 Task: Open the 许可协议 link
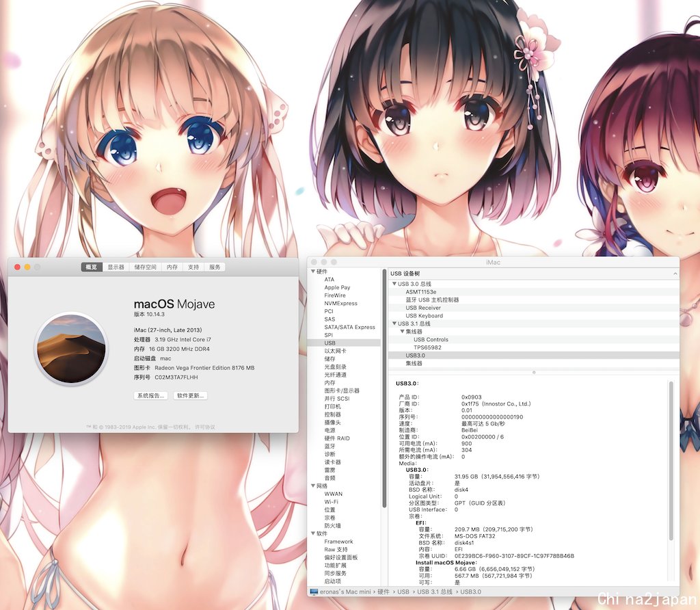(x=205, y=427)
